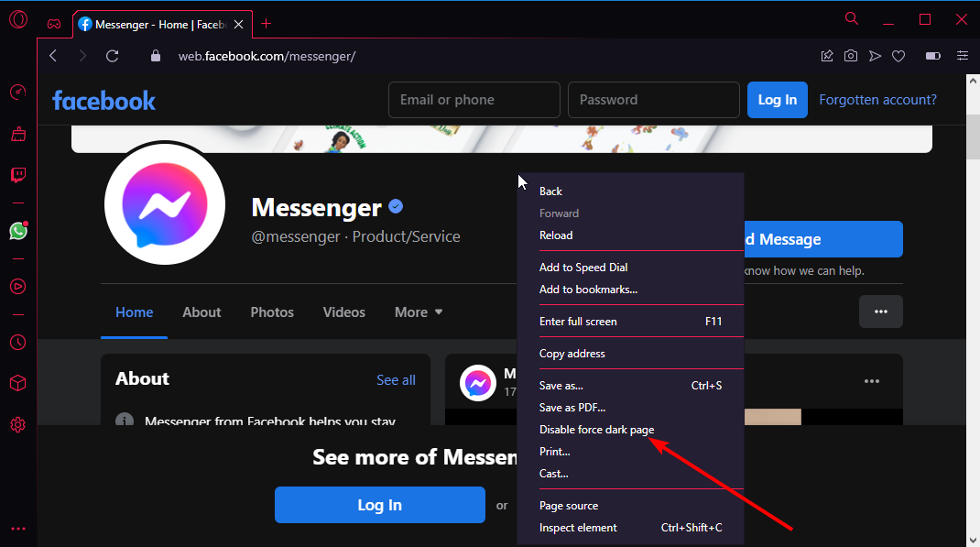Open the post options three dots
The image size is (980, 547).
(x=872, y=381)
